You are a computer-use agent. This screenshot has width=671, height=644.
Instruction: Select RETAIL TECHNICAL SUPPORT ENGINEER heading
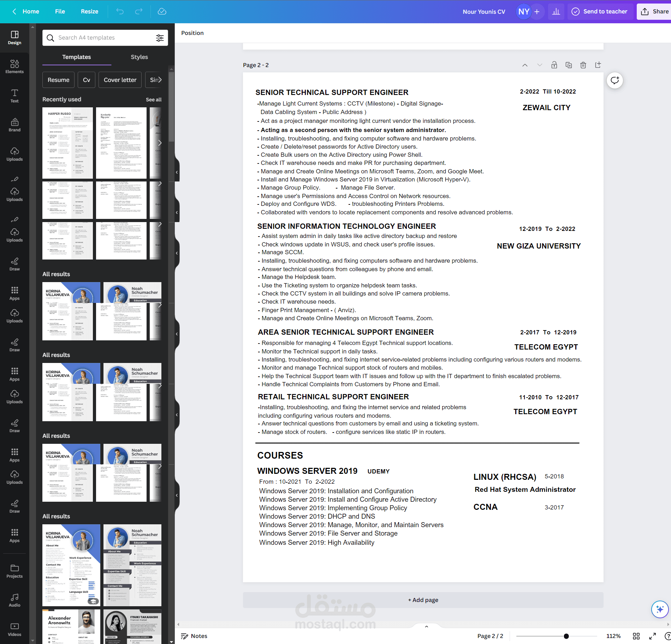click(333, 397)
